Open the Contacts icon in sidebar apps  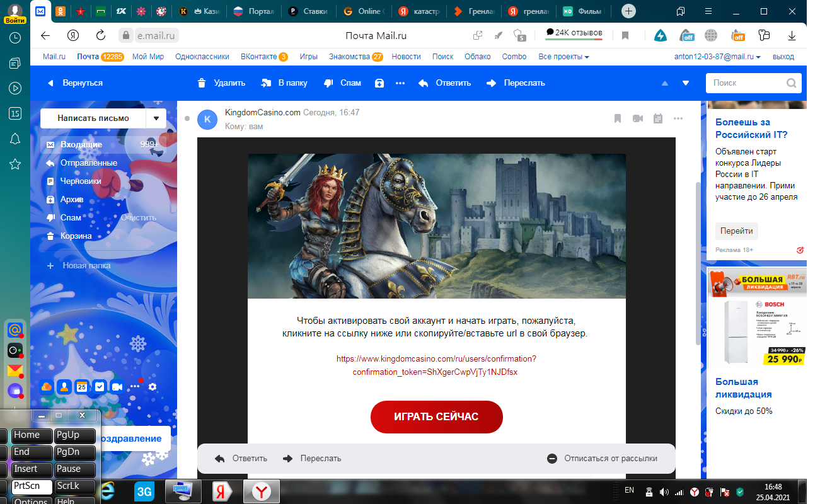coord(64,387)
